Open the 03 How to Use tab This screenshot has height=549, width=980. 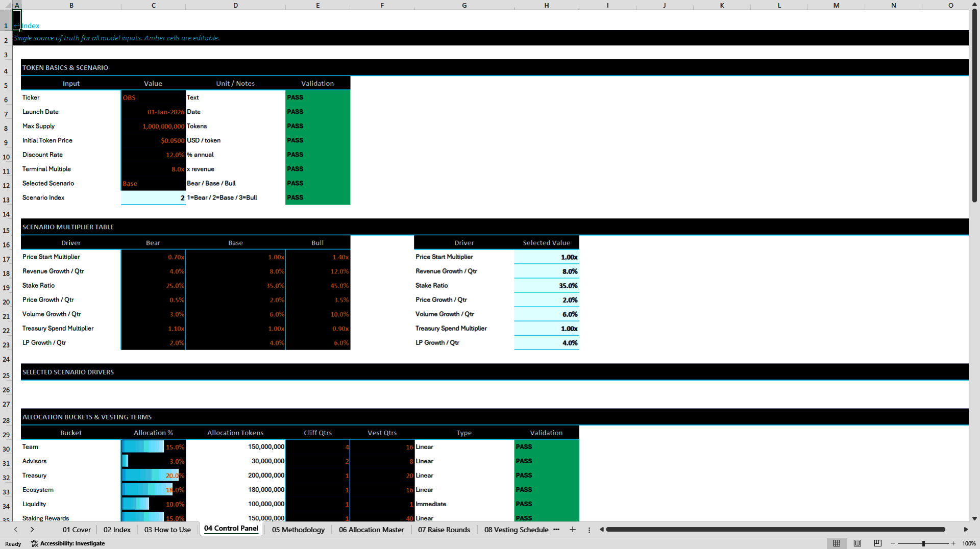(167, 530)
